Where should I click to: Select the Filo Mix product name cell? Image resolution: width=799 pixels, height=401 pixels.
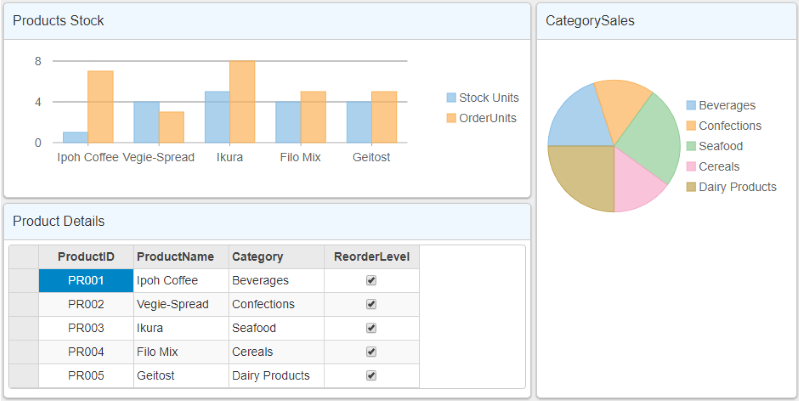(181, 352)
